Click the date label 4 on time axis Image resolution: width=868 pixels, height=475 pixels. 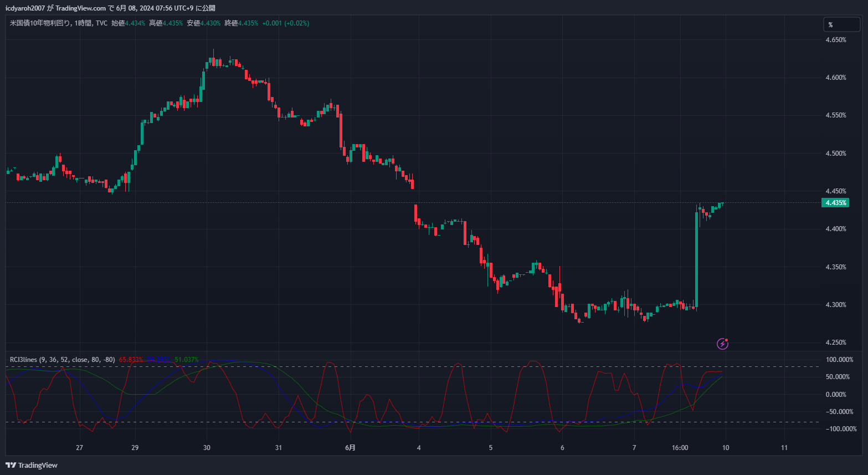(419, 448)
